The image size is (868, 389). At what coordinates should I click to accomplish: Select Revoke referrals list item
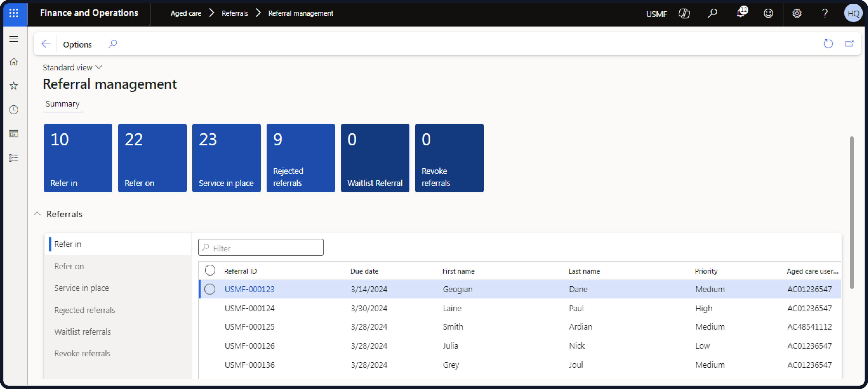[x=118, y=353]
